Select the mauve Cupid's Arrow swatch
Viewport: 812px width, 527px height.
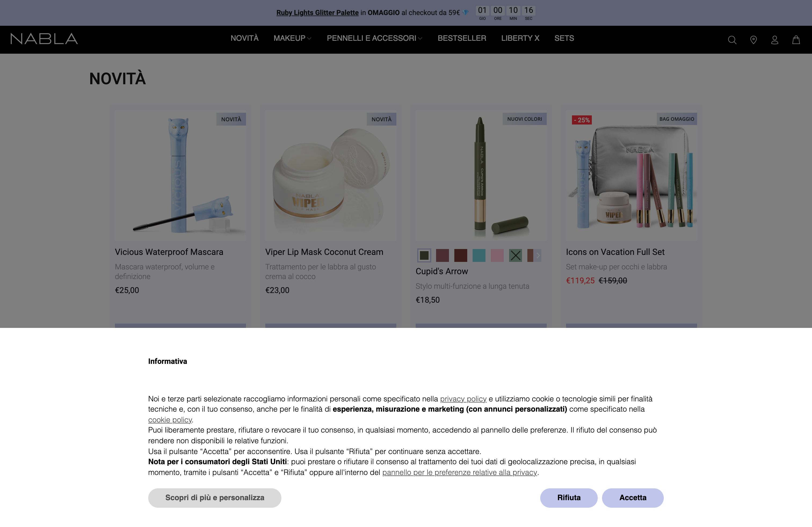pyautogui.click(x=443, y=255)
